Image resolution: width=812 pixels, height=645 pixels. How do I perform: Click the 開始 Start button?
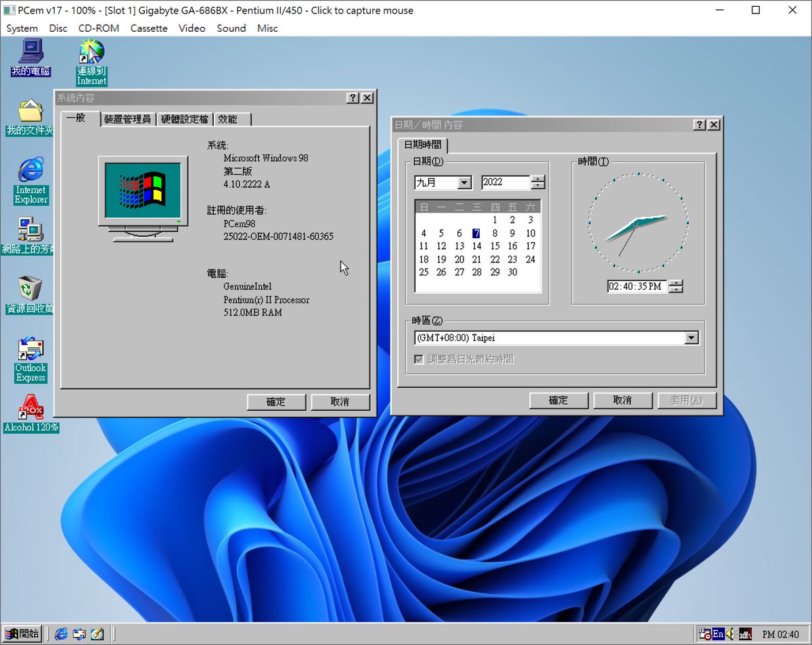click(x=22, y=634)
